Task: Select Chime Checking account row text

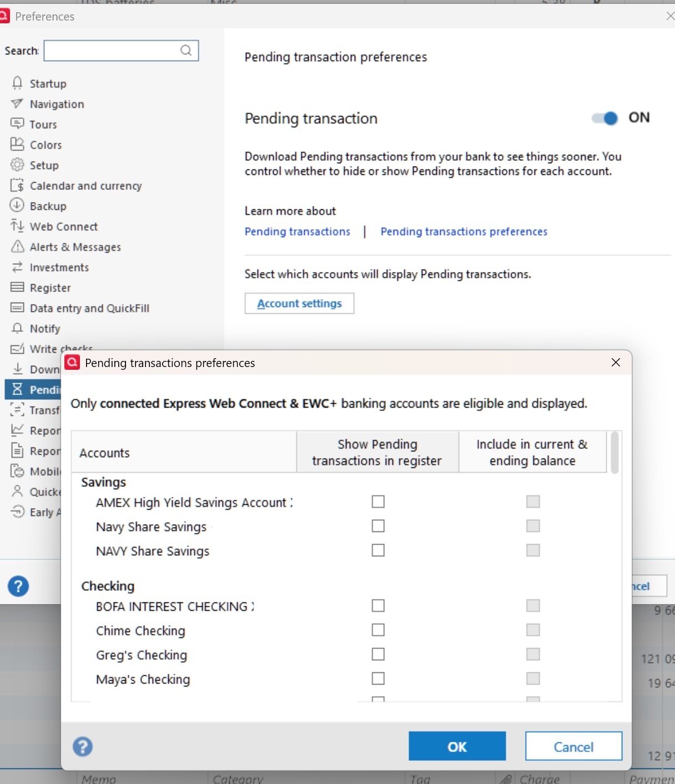Action: coord(140,630)
